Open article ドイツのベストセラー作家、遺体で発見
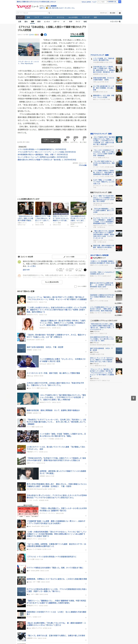Viewport: 138px width, 644px height. point(53,373)
